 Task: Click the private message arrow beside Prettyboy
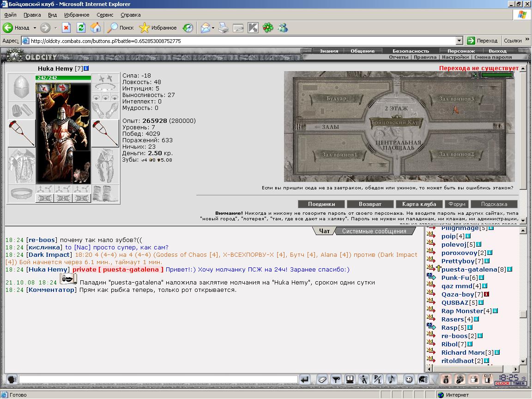(431, 260)
